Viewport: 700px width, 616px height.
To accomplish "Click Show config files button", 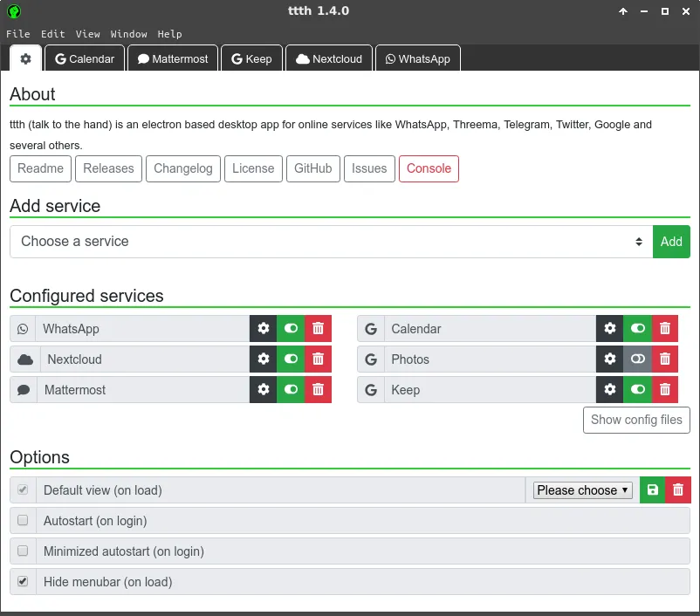I will point(636,420).
